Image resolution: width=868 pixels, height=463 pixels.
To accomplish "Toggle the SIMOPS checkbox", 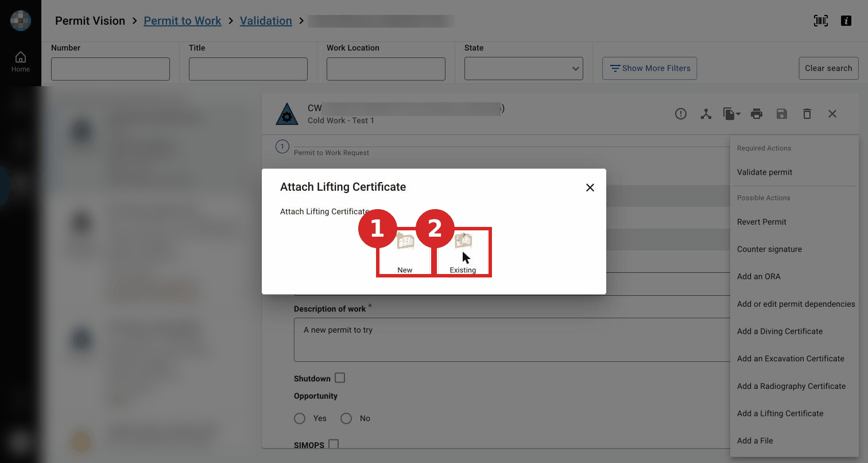I will click(x=334, y=444).
